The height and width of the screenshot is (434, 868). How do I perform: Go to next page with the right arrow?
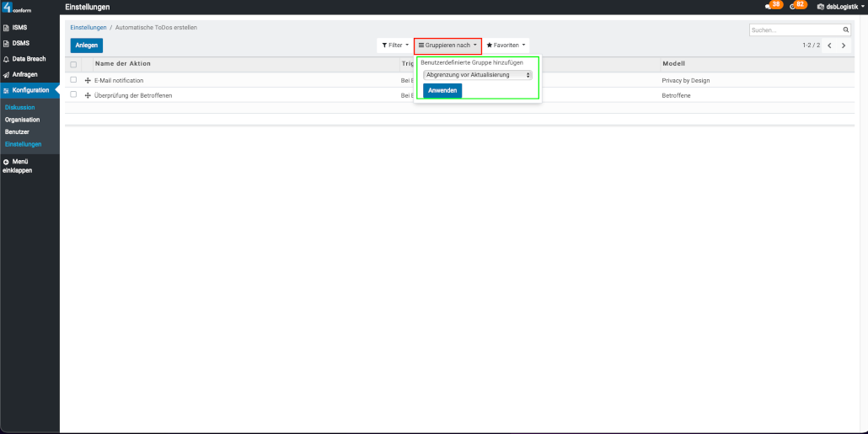point(844,46)
